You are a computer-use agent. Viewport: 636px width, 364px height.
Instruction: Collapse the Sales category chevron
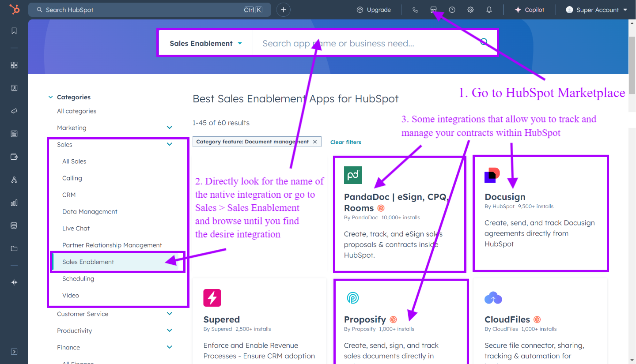(x=170, y=144)
